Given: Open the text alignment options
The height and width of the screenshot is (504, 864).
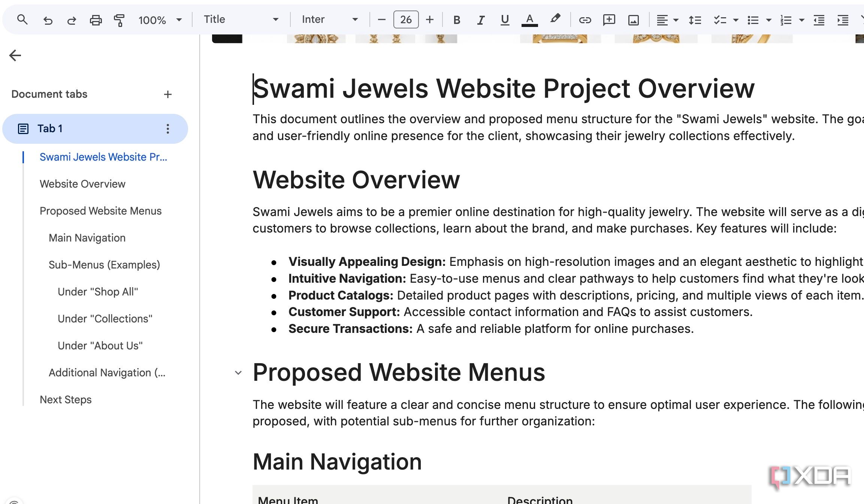Looking at the screenshot, I should coord(667,20).
